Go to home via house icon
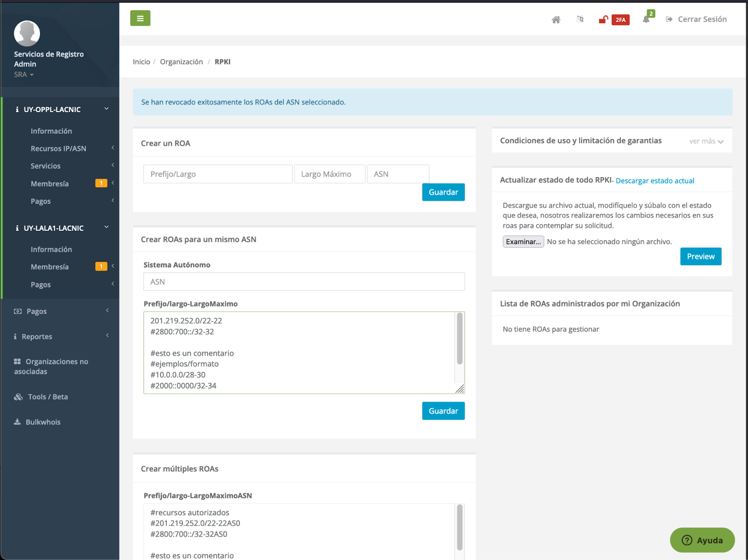The image size is (748, 560). (x=555, y=20)
